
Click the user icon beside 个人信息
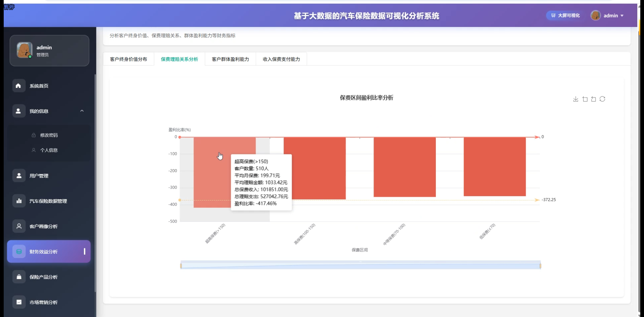click(x=34, y=150)
